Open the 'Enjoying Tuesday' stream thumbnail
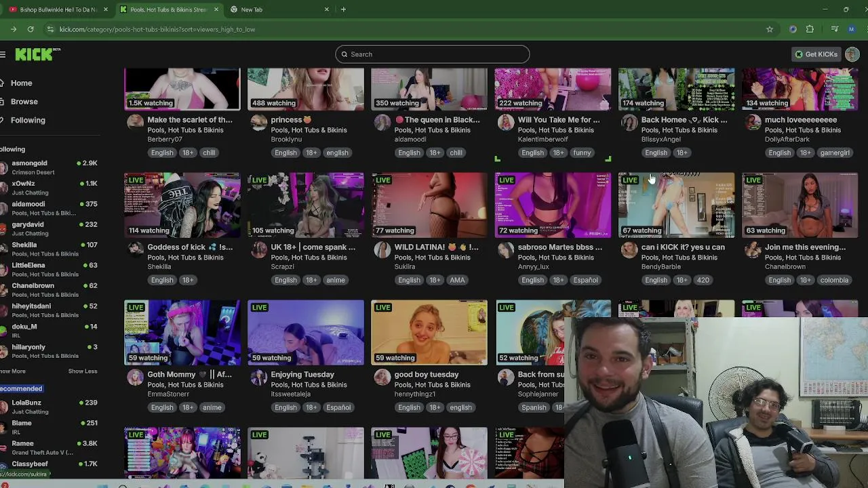The image size is (868, 488). (305, 332)
